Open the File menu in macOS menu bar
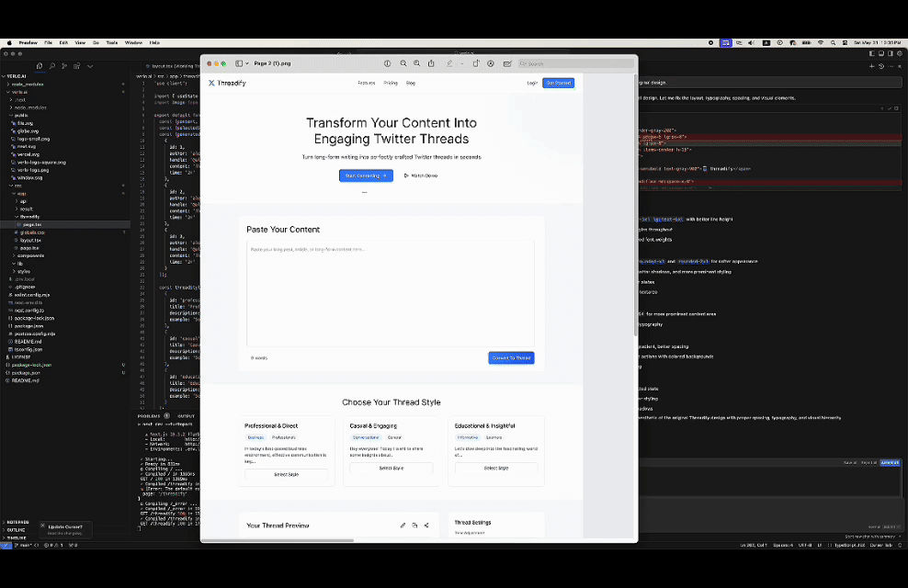The width and height of the screenshot is (908, 588). pyautogui.click(x=48, y=43)
